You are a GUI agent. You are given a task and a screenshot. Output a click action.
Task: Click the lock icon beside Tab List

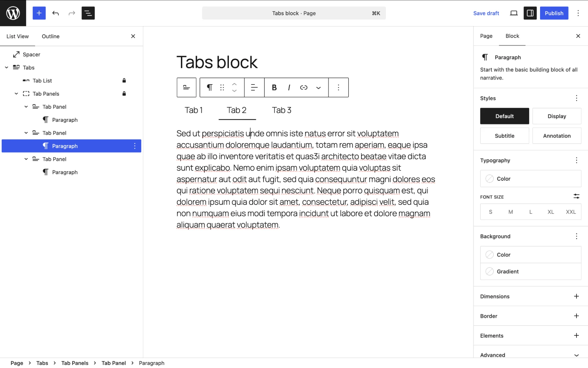coord(124,80)
